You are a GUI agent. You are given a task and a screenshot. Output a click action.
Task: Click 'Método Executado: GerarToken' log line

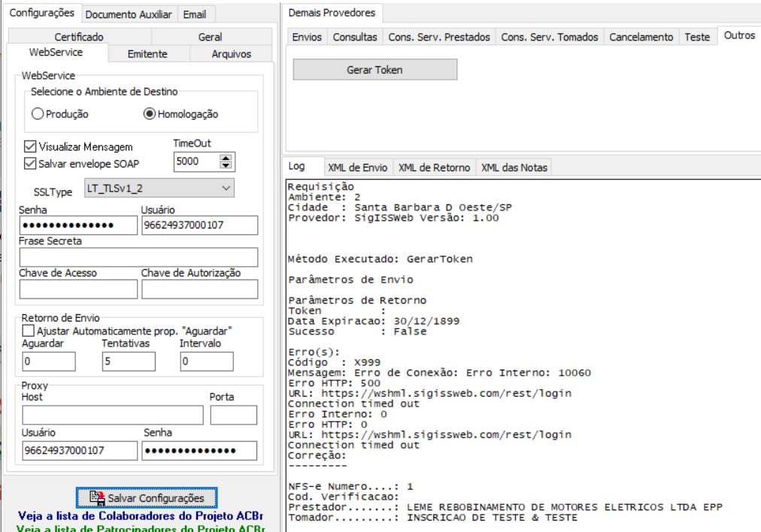point(380,259)
